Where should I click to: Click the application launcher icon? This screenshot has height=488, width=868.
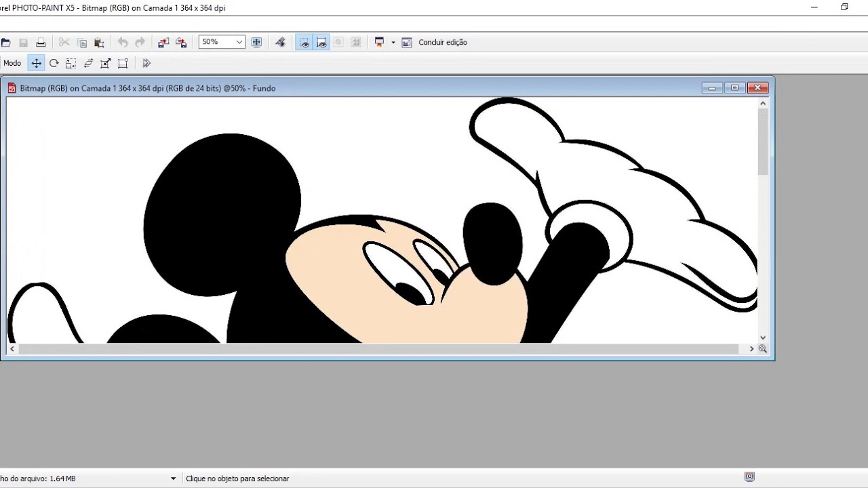click(379, 42)
